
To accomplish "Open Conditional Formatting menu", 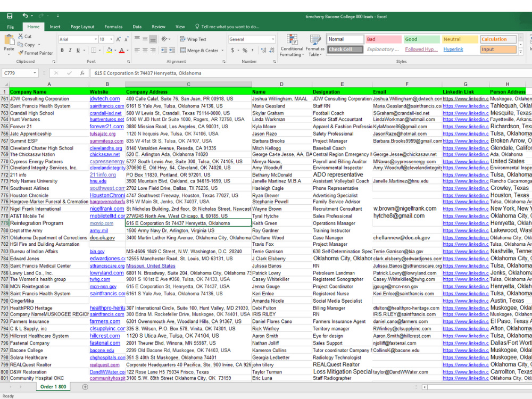I will 292,45.
